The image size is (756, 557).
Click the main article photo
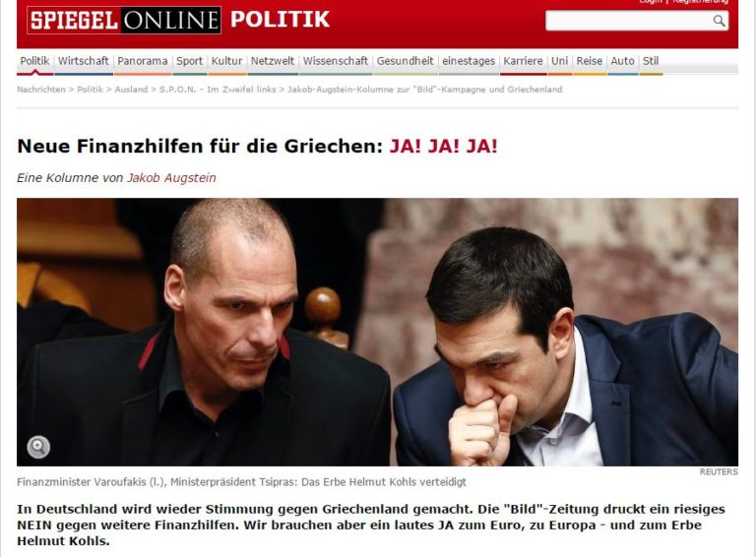pos(377,332)
